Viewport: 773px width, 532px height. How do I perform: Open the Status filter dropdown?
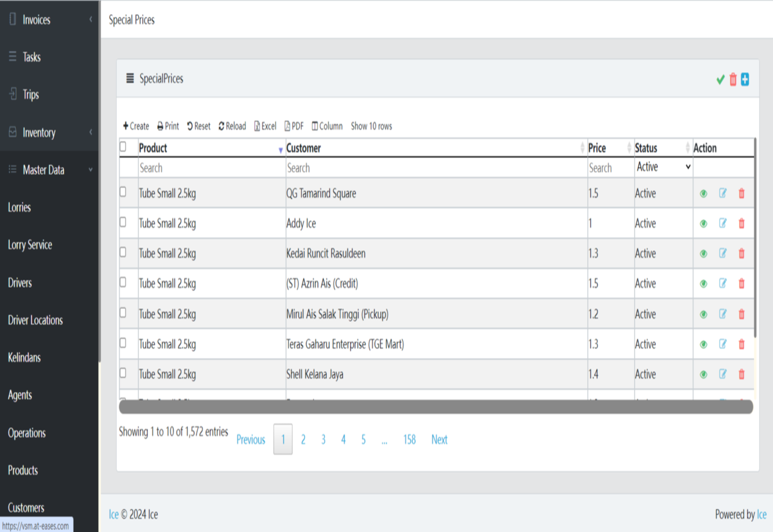[663, 167]
